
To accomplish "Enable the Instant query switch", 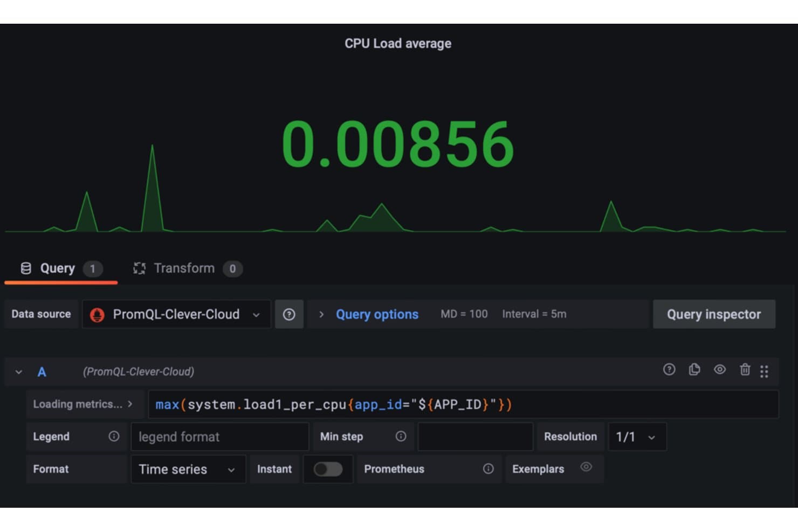I will 328,469.
